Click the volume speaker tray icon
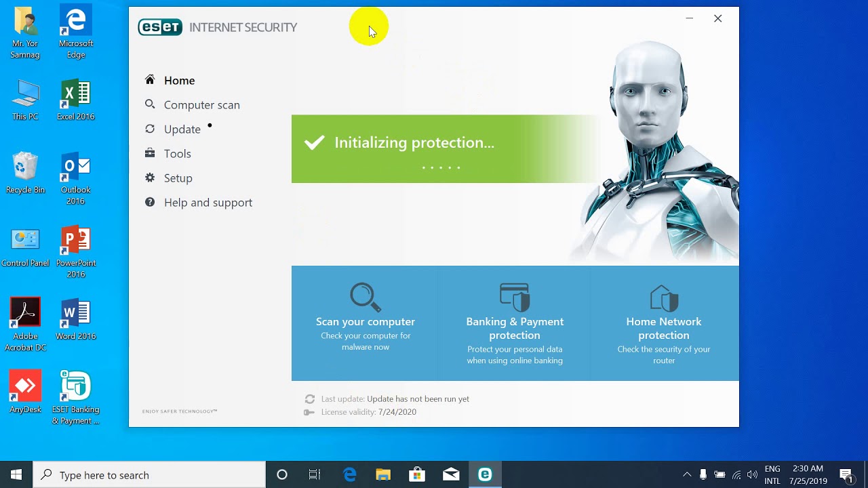The height and width of the screenshot is (488, 868). tap(752, 474)
